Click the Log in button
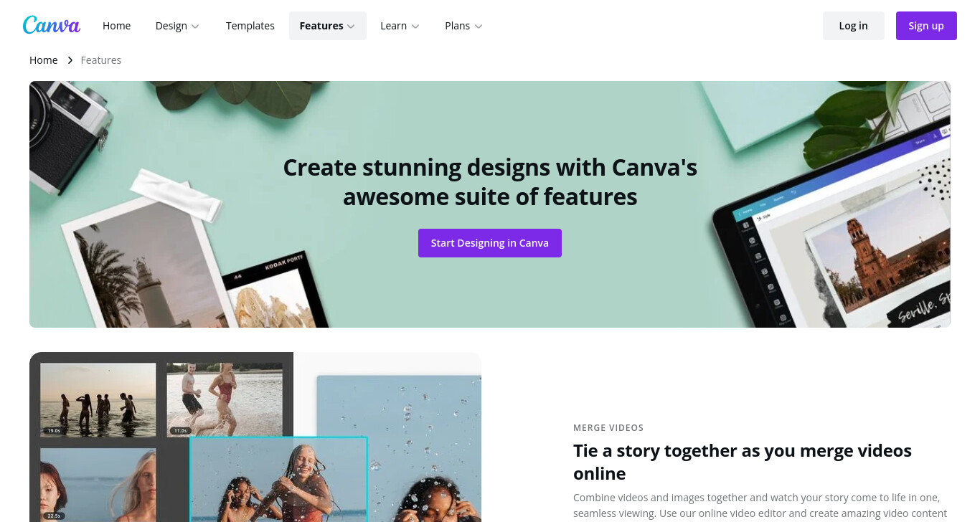This screenshot has width=980, height=522. (853, 26)
